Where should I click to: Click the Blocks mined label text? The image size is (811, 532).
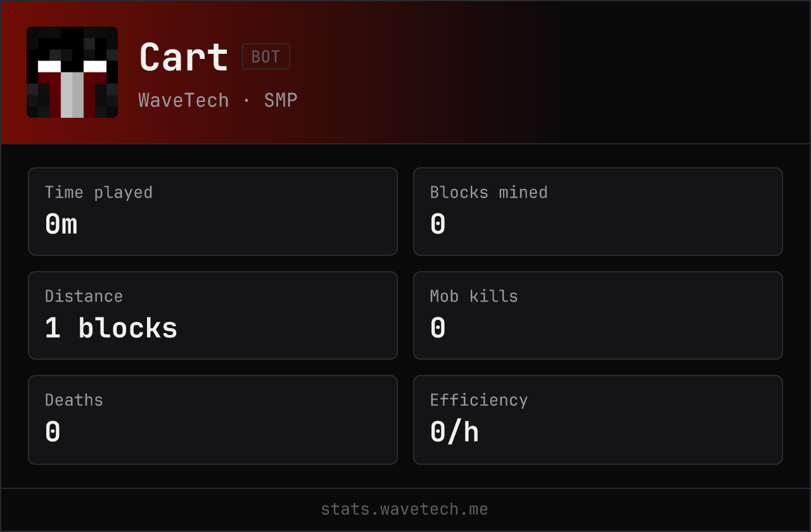pos(489,193)
